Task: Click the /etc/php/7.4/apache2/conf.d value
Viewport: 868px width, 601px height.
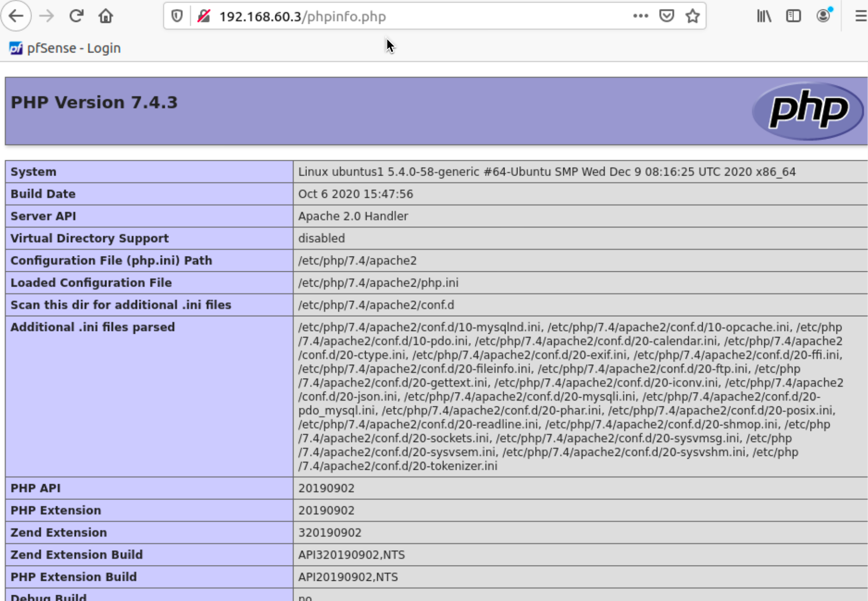Action: [376, 305]
